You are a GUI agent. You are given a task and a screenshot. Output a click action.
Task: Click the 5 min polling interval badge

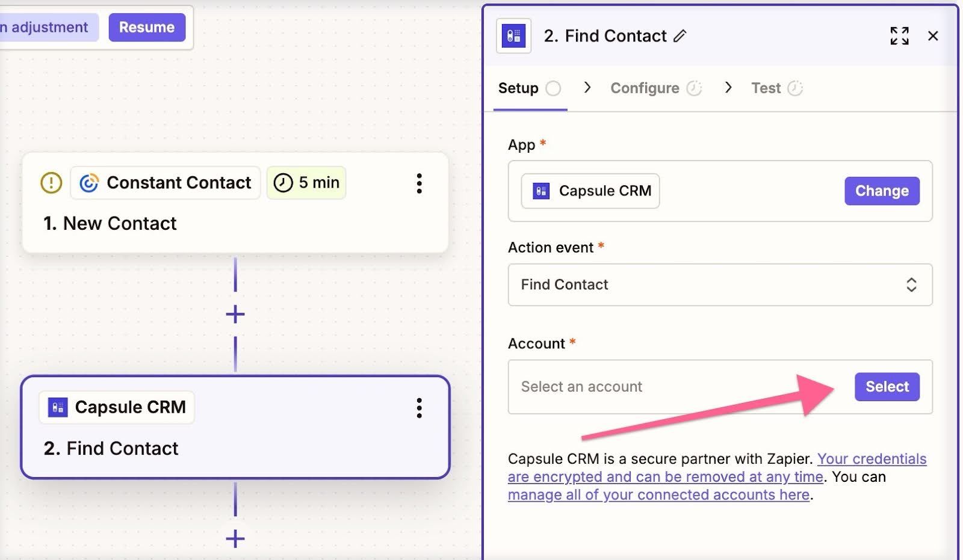(306, 183)
